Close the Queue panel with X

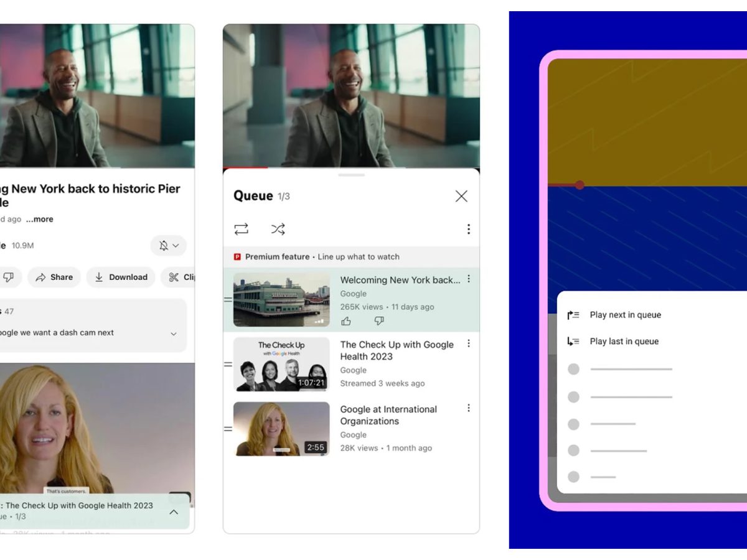point(461,197)
